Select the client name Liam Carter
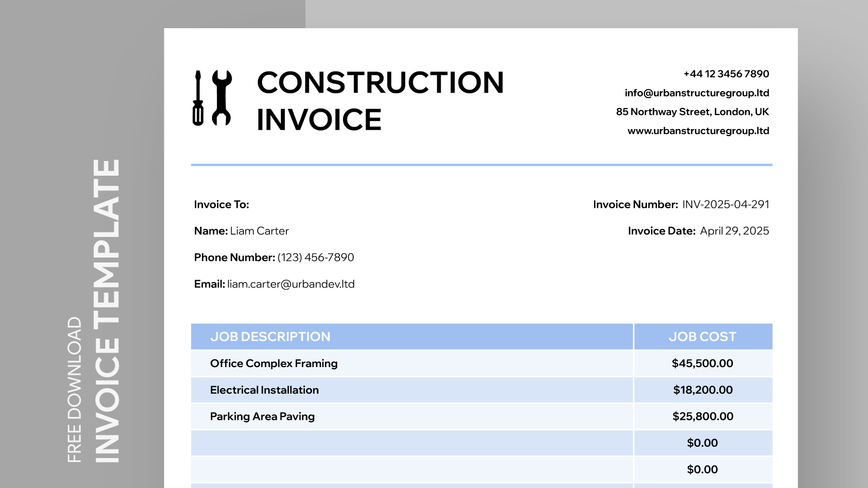This screenshot has width=868, height=488. (x=259, y=231)
